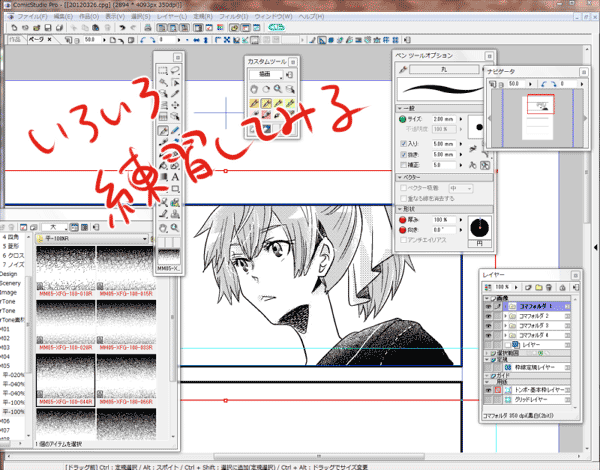Click the undo arrow in main toolbar

tap(122, 28)
